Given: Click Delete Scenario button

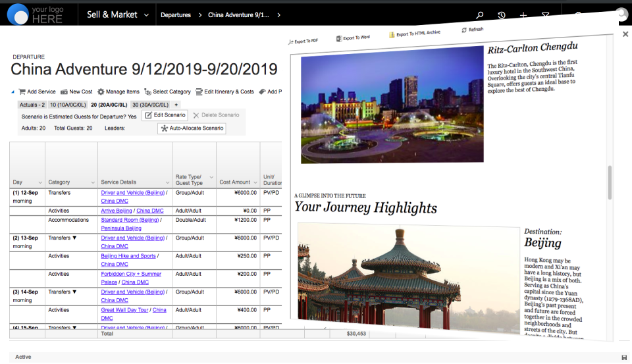Looking at the screenshot, I should click(x=216, y=115).
